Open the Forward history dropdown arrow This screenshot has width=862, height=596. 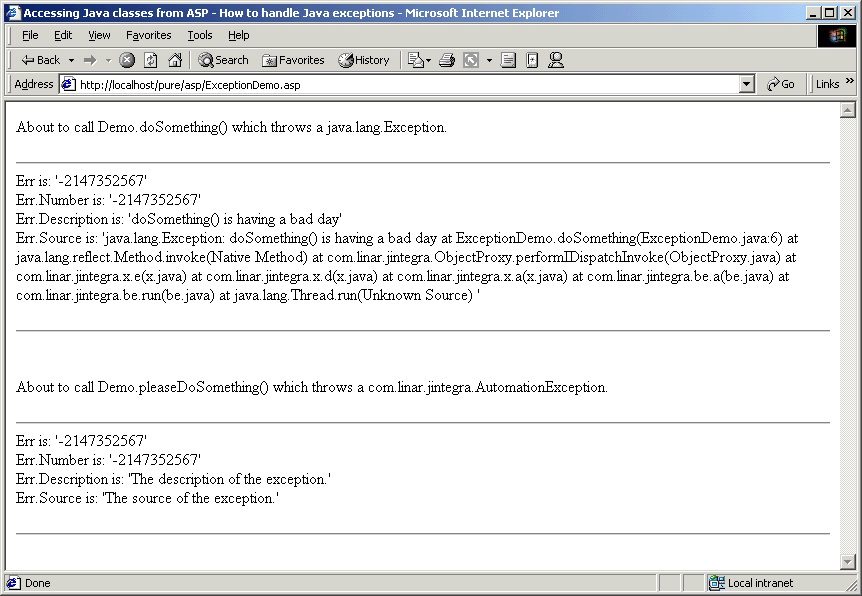pos(108,60)
